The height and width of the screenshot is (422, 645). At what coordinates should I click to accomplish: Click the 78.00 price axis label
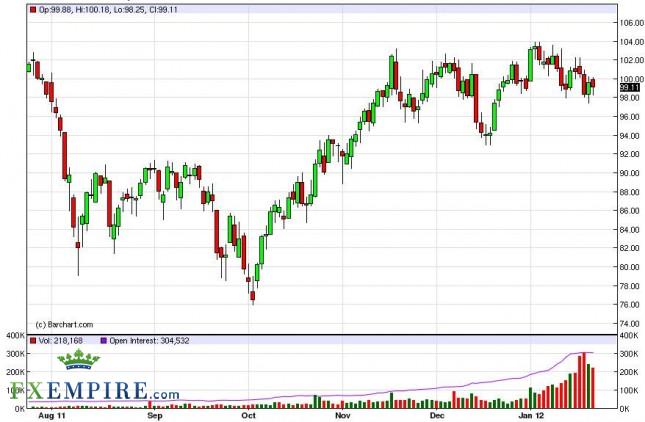632,286
